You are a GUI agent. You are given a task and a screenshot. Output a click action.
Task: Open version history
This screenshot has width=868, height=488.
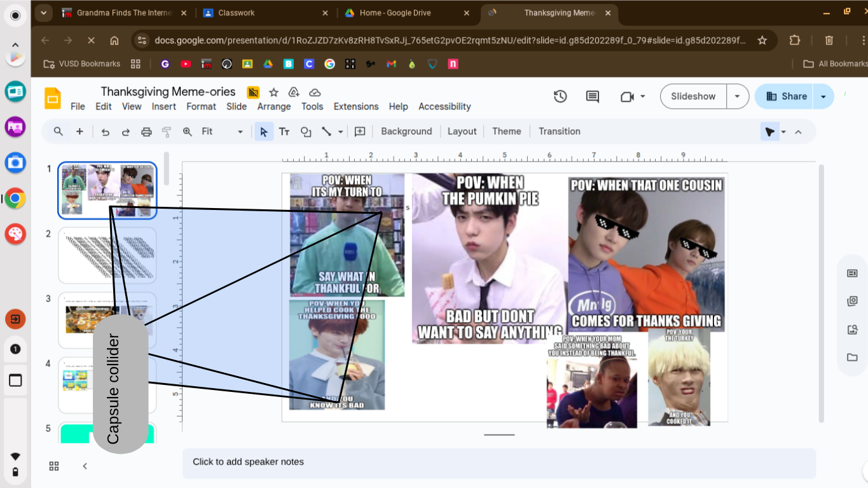(x=560, y=96)
